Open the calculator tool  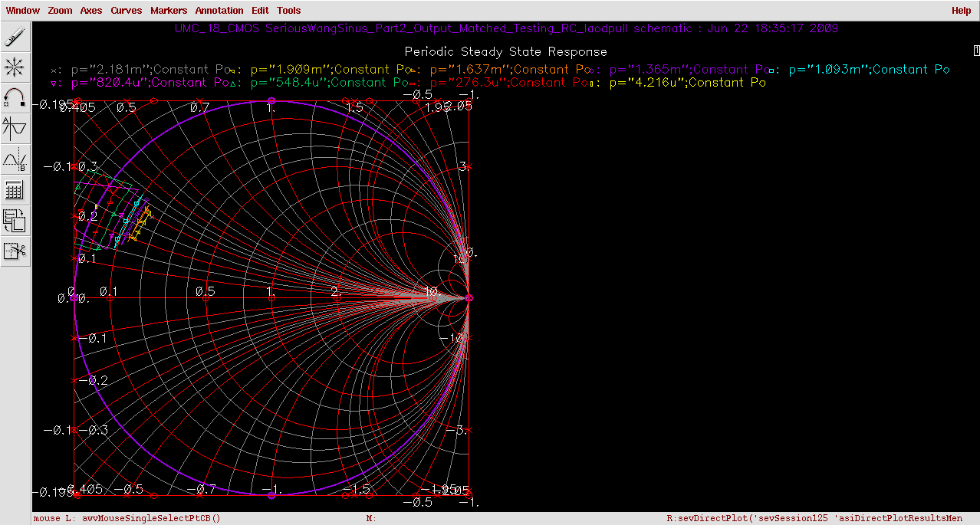[15, 189]
